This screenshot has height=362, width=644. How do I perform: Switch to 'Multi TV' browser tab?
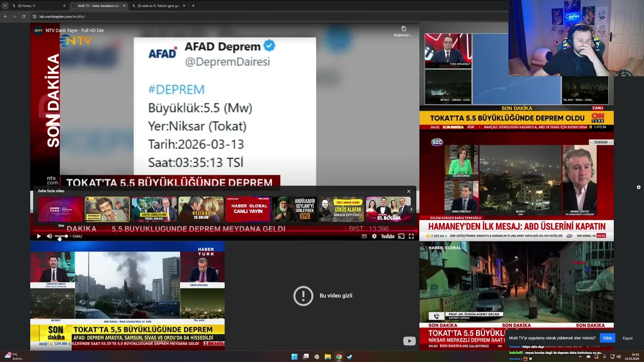pos(98,6)
